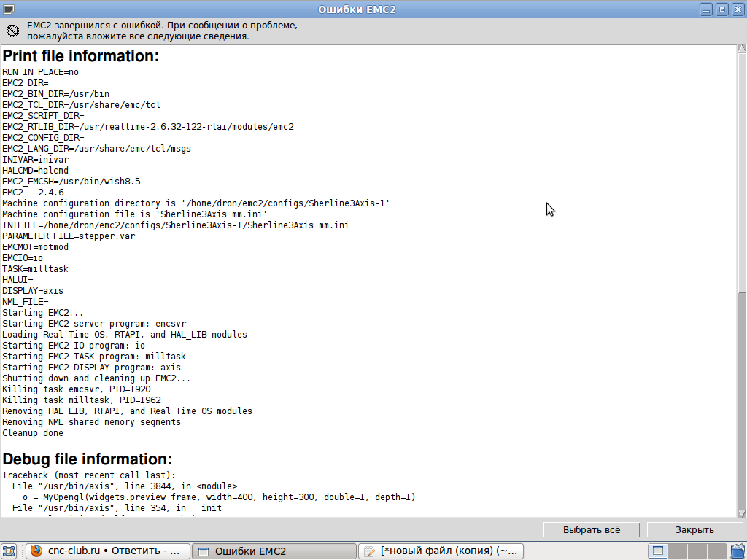The image size is (747, 560).
Task: Click the 'EMC2 - 2.4.6' version line
Action: (33, 192)
